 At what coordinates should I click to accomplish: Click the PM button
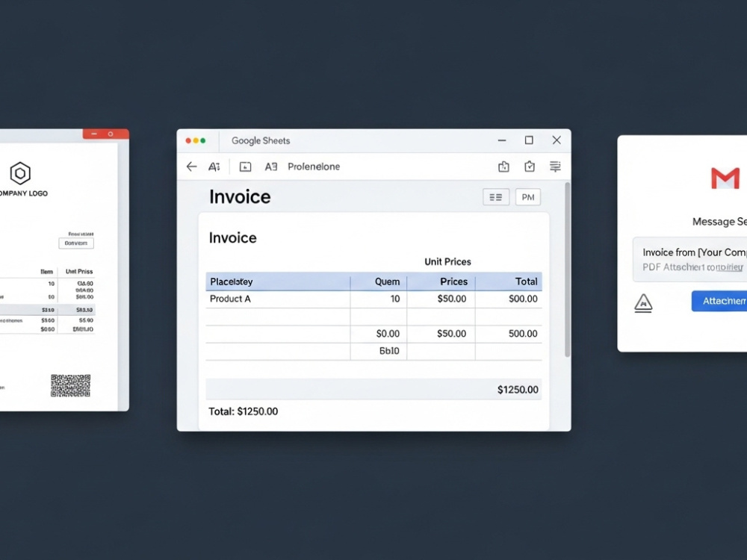528,197
